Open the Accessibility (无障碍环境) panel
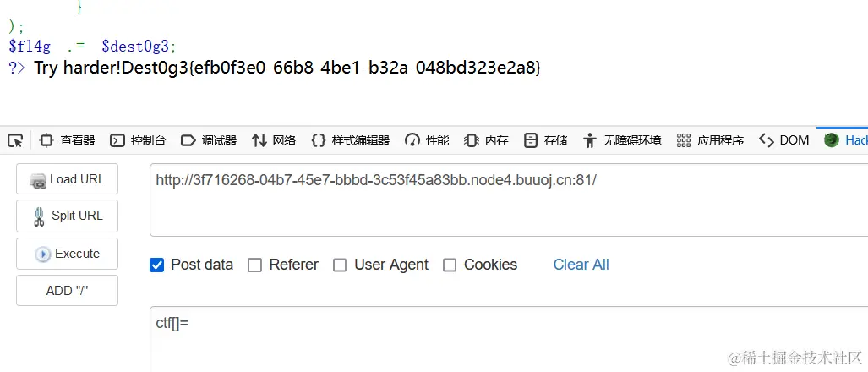Viewport: 868px width, 372px height. click(x=622, y=140)
